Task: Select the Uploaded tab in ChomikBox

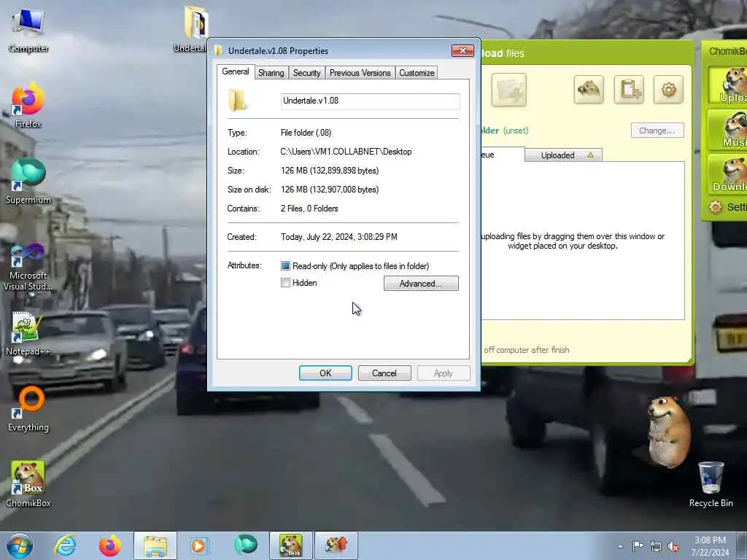Action: click(564, 155)
